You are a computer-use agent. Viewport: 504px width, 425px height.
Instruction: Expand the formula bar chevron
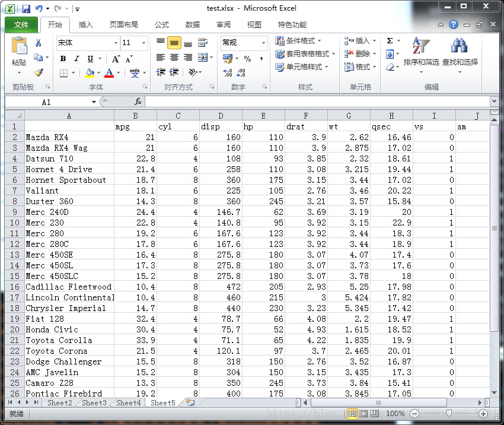494,102
